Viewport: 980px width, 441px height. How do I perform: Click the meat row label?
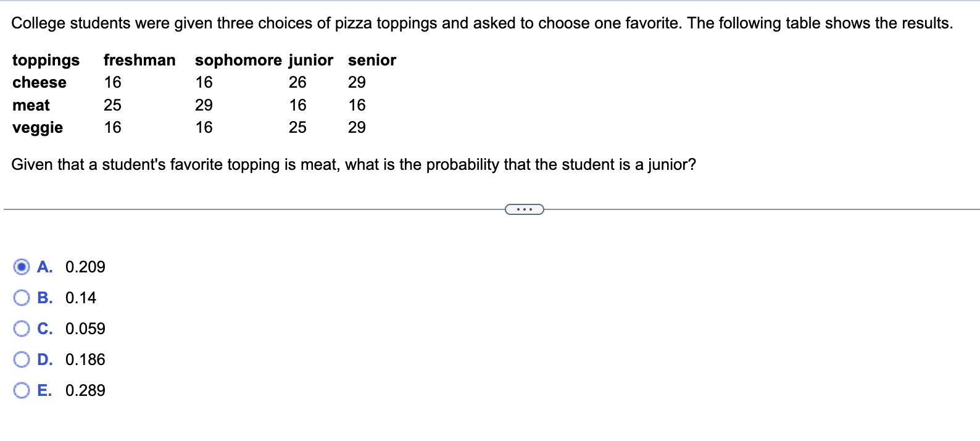(31, 106)
